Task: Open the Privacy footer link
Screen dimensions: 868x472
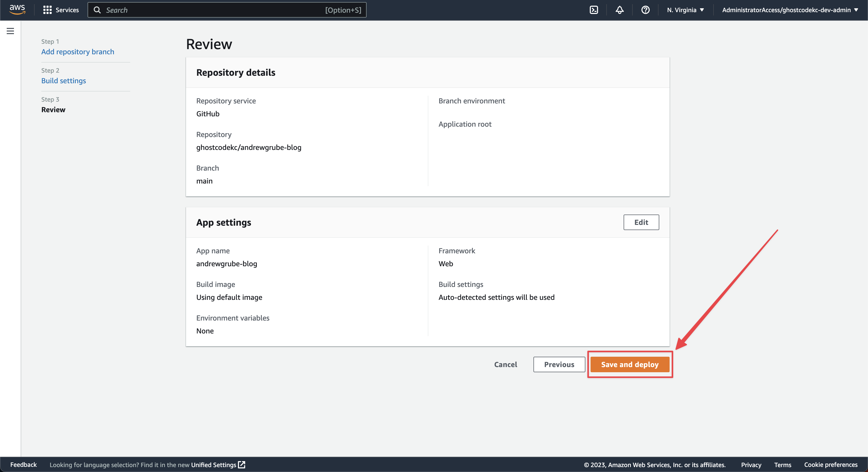Action: (x=751, y=465)
